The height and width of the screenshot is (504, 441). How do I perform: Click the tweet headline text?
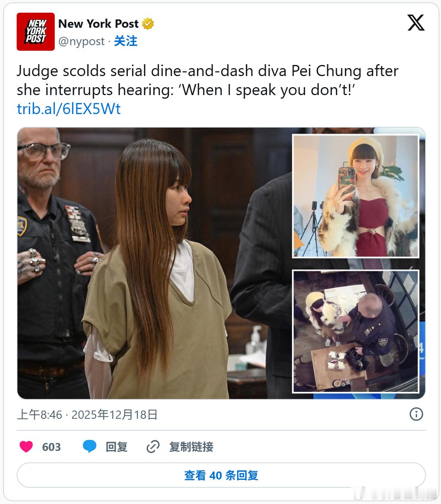[x=207, y=80]
